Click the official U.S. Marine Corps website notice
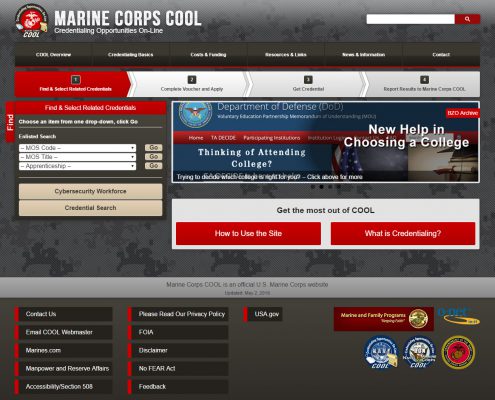This screenshot has width=495, height=400. [x=247, y=285]
